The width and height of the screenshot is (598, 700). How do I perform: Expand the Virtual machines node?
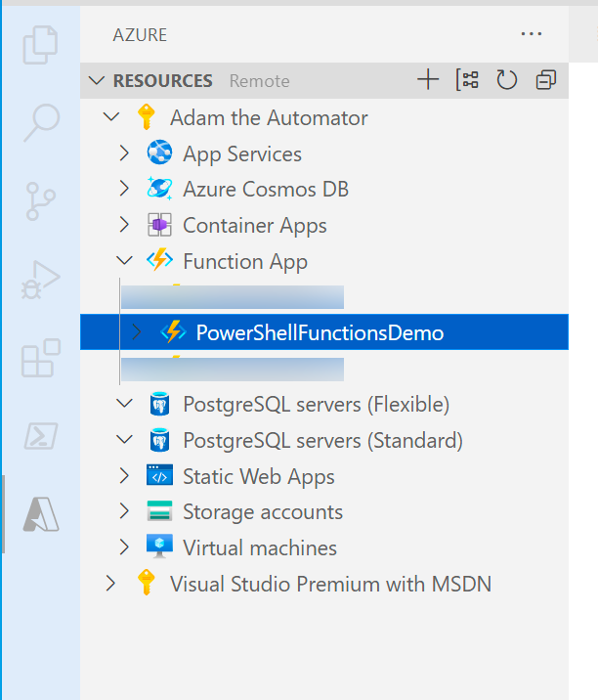(124, 547)
